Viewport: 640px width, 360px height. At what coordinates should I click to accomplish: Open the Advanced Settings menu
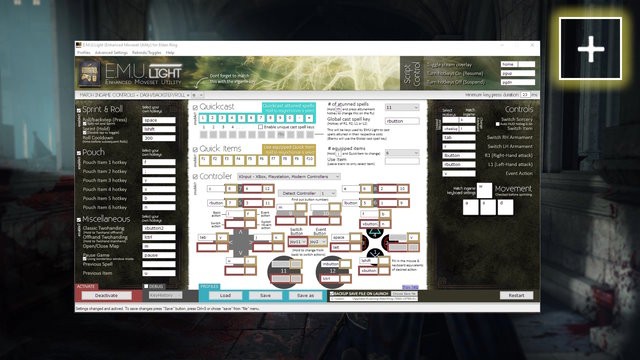pyautogui.click(x=111, y=53)
